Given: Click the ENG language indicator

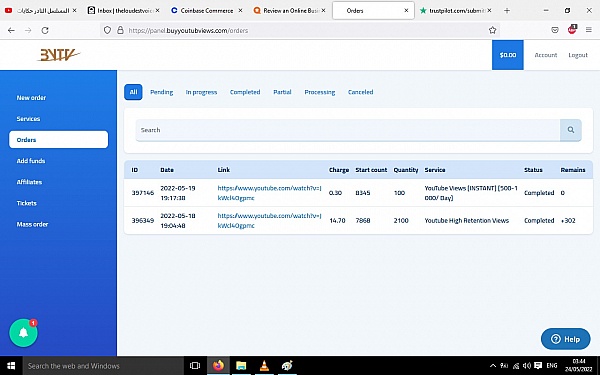Looking at the screenshot, I should pyautogui.click(x=551, y=366).
